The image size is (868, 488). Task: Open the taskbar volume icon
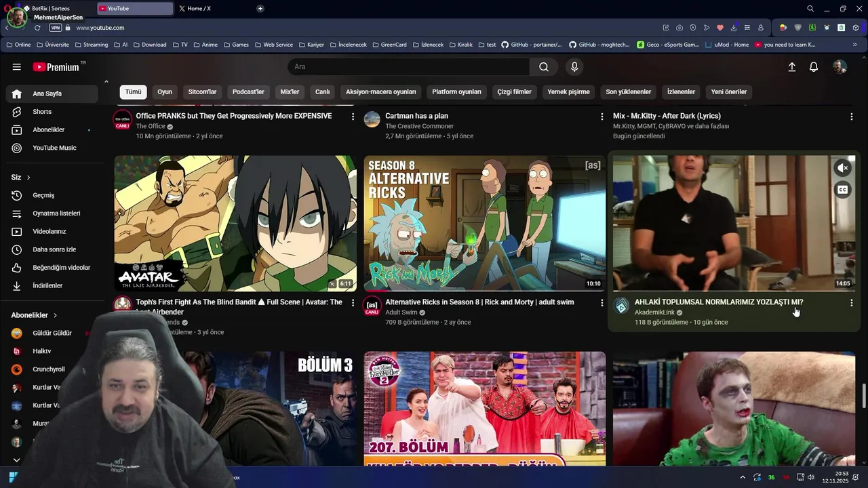click(x=810, y=478)
